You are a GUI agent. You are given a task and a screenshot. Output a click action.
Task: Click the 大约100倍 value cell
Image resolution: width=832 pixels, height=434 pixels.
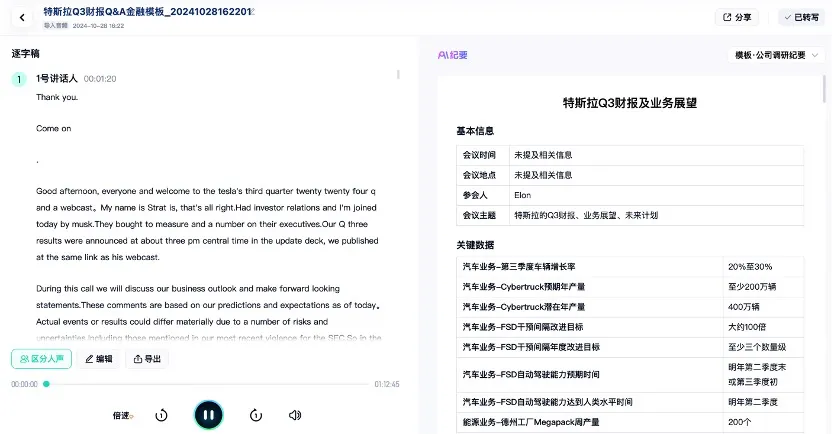[763, 327]
